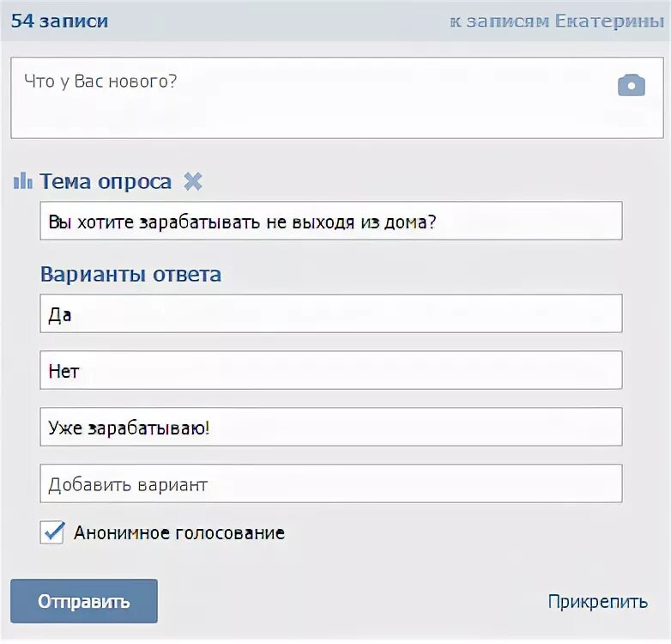The width and height of the screenshot is (671, 644).
Task: Toggle the Анонимное голосование checkbox
Action: 51,532
